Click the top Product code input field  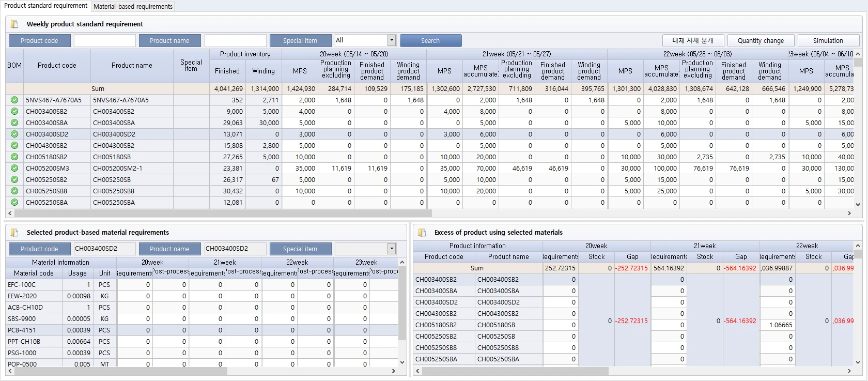click(x=105, y=41)
